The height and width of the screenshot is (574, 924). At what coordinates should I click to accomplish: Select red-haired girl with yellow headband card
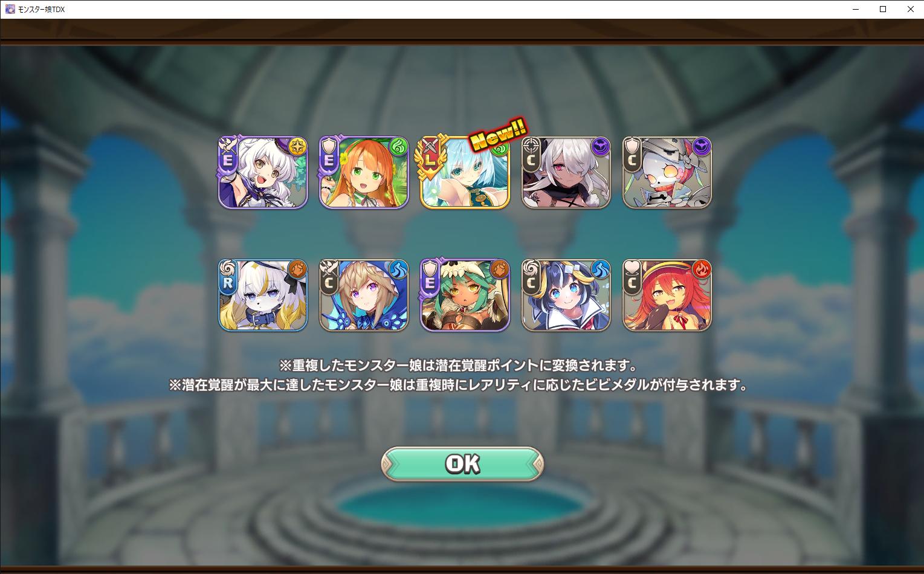point(667,295)
